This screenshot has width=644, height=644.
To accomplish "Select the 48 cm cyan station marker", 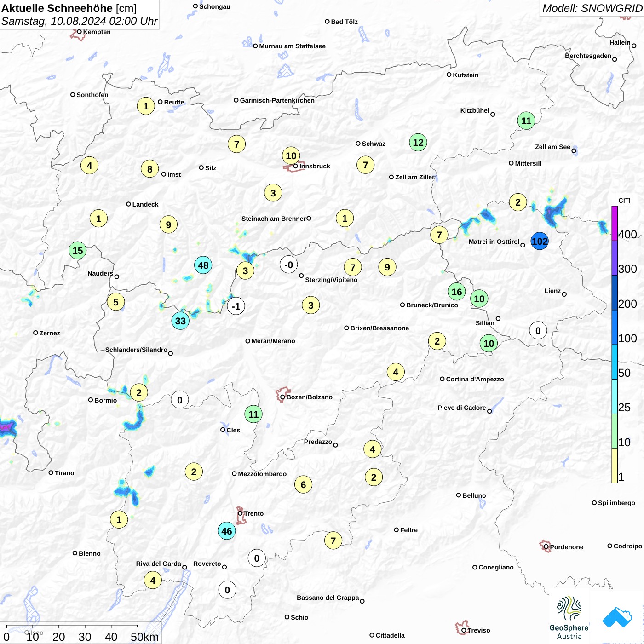I will 203,265.
